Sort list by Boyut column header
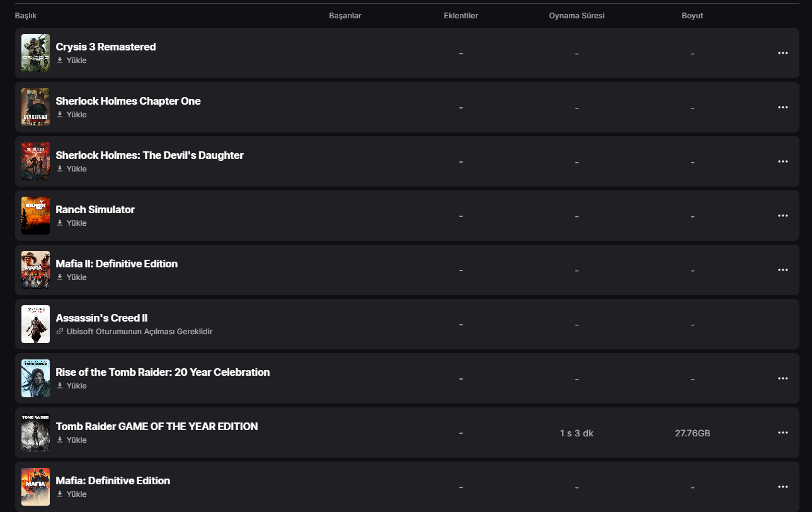812x512 pixels. [692, 16]
